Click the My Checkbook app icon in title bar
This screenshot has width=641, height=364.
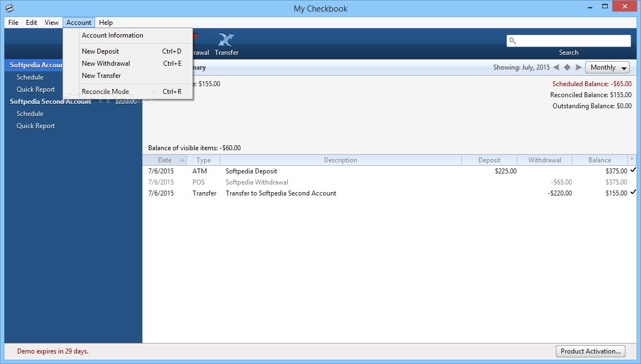click(10, 8)
